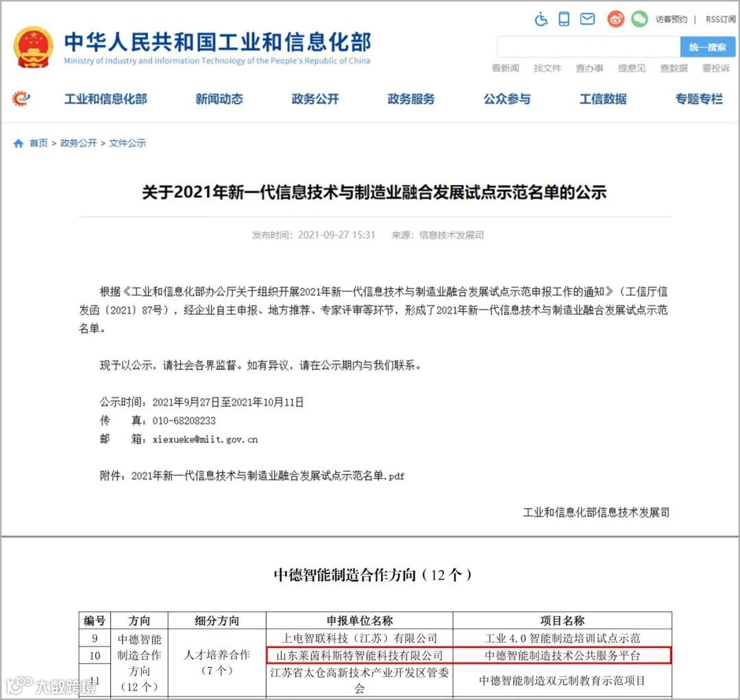Click row number 10 cell
Screen dimensions: 740x700
95,655
